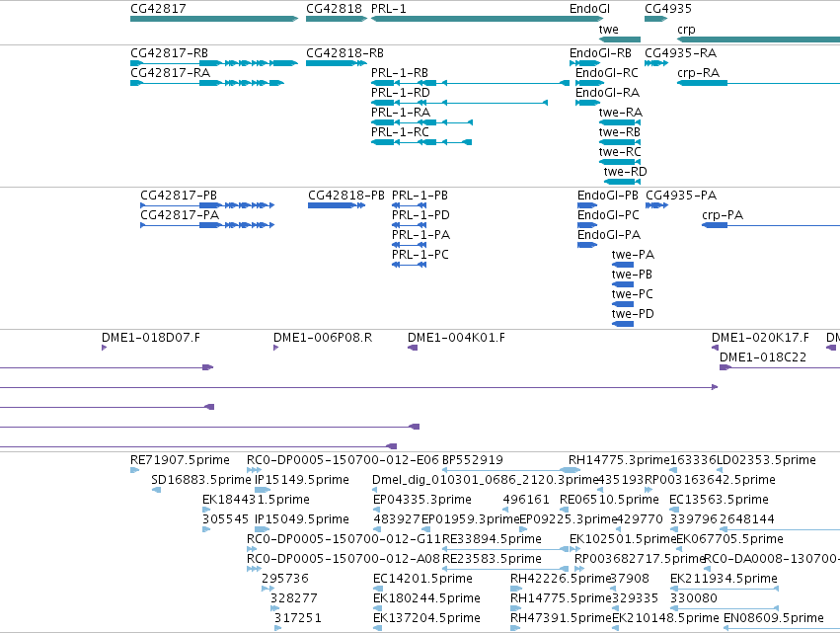Image resolution: width=840 pixels, height=633 pixels.
Task: Select protein PRL-1-PD
Action: 410,225
